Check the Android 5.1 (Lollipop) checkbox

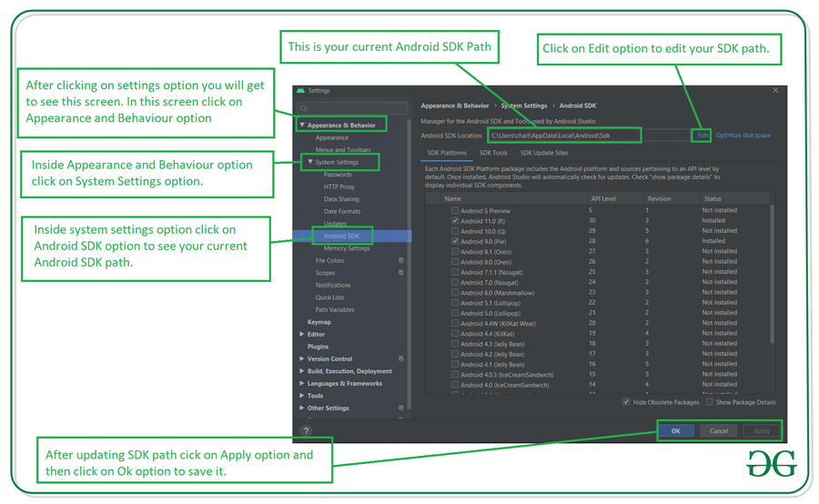point(455,303)
